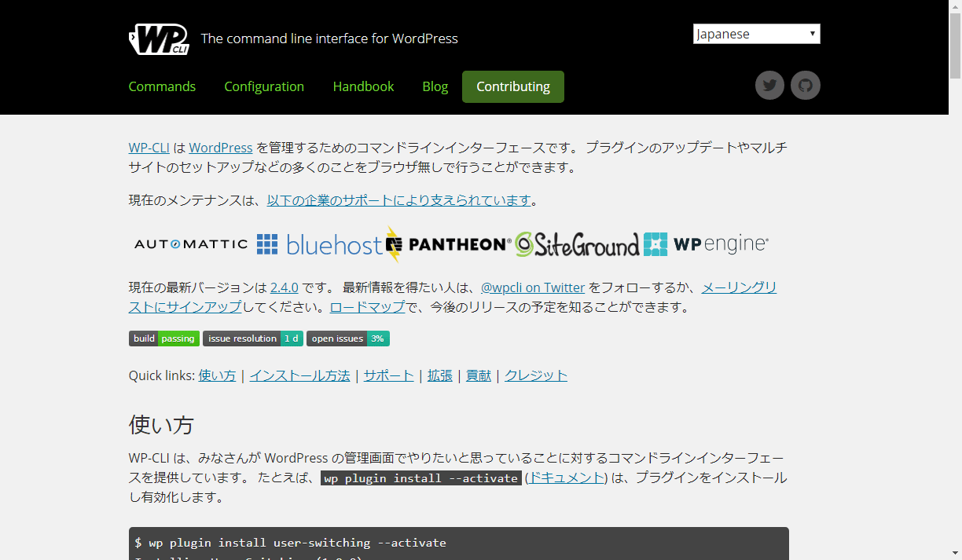Click the WP Engine sponsor logo

click(x=706, y=244)
